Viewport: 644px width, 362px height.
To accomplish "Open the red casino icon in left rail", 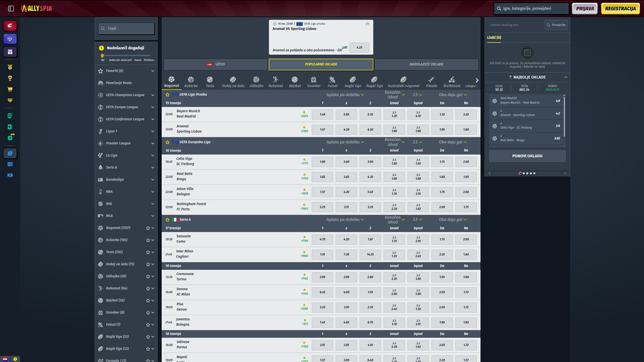I will pos(10,26).
